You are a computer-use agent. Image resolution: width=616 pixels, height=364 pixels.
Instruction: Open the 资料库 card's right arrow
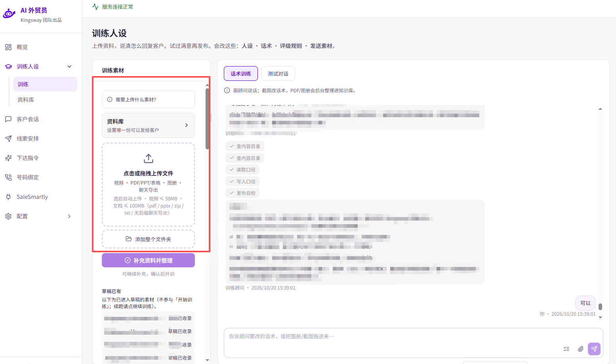pos(187,125)
